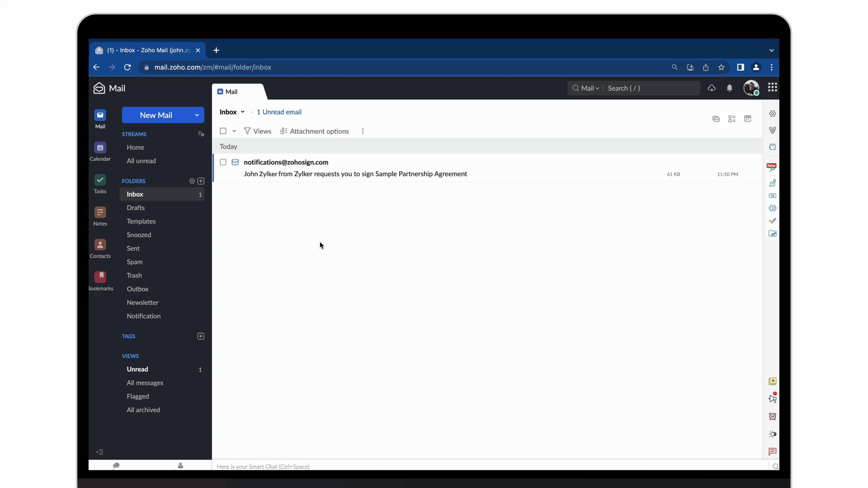Tick the select-all emails checkbox
This screenshot has height=488, width=868.
[223, 131]
